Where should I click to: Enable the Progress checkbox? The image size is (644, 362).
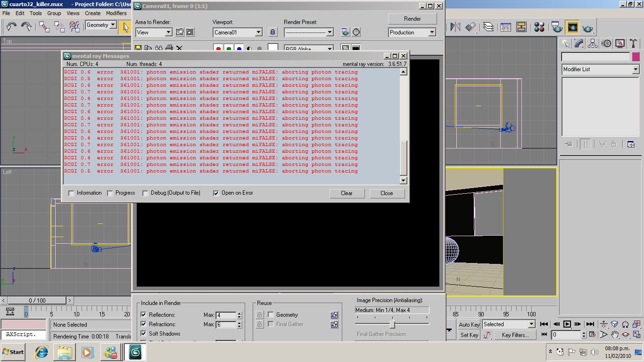click(110, 193)
